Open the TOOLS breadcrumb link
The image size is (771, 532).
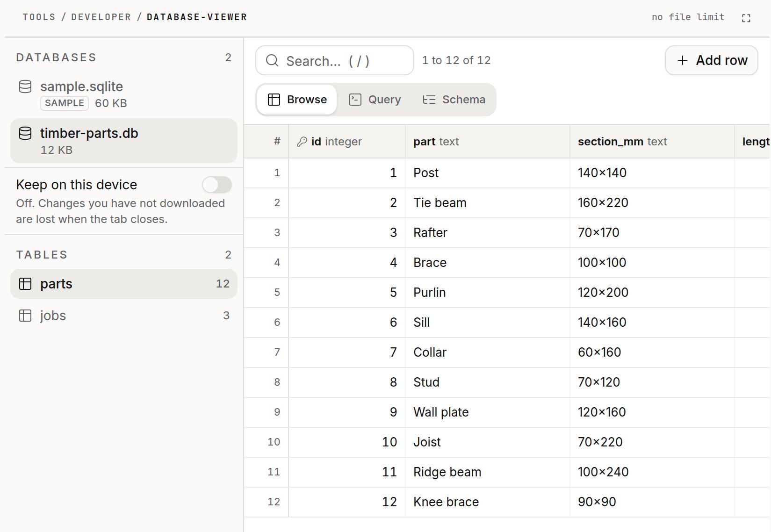(39, 17)
